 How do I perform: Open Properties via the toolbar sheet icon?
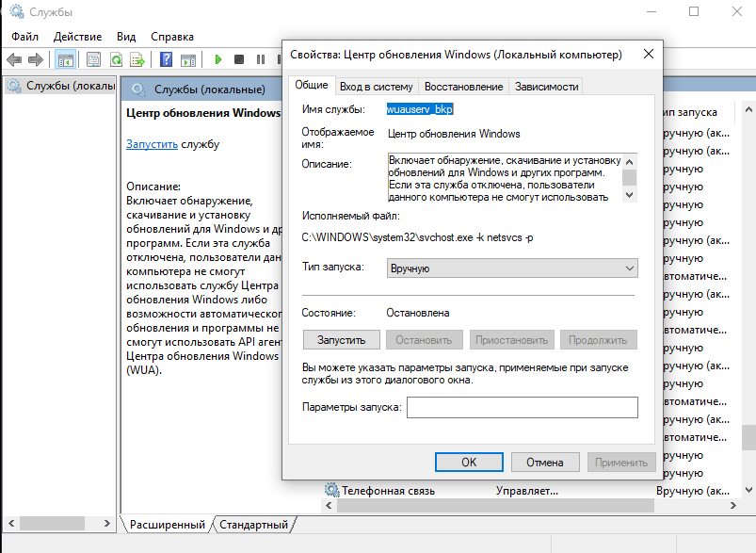[93, 60]
